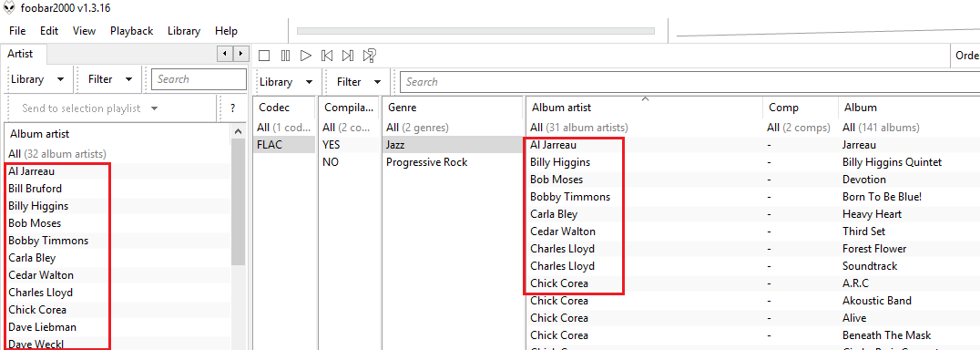Click the Genre column header
This screenshot has height=350, width=980.
point(453,108)
